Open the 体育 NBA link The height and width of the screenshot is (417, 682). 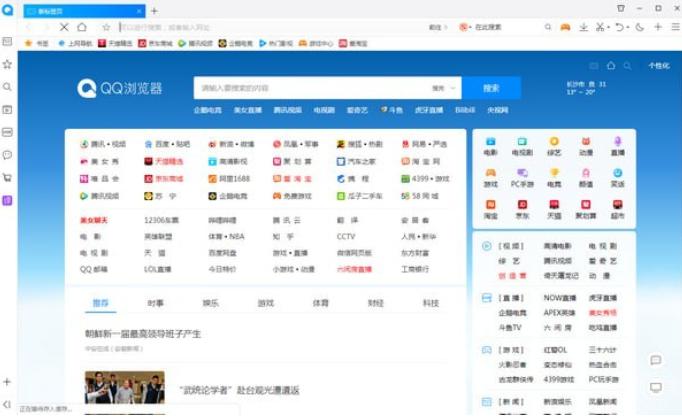[x=226, y=237]
